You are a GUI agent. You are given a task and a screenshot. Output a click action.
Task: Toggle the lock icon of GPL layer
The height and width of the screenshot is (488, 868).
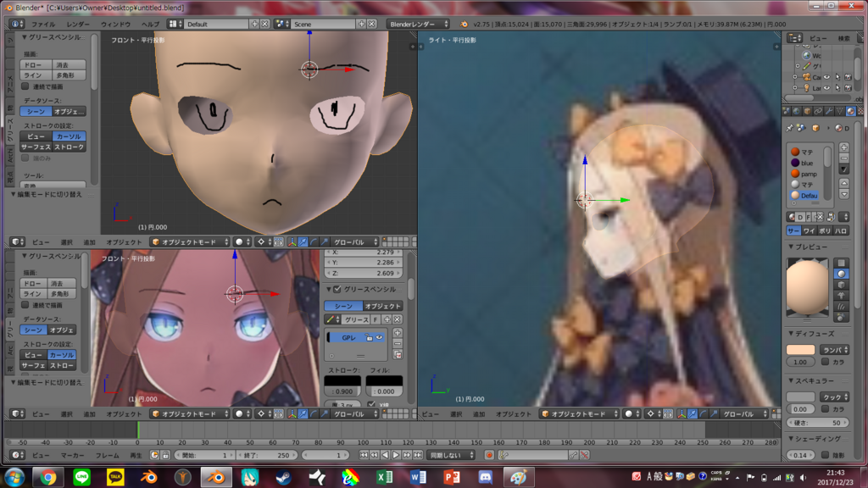click(369, 337)
